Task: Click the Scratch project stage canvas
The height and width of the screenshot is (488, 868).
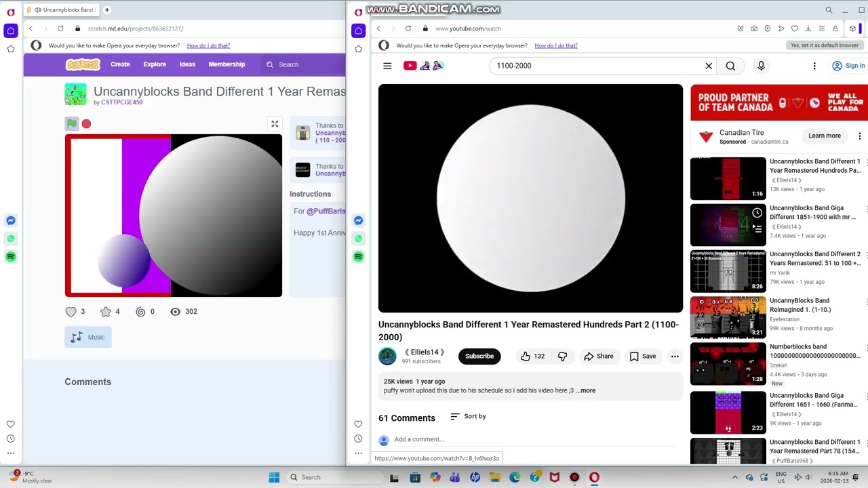Action: click(174, 216)
